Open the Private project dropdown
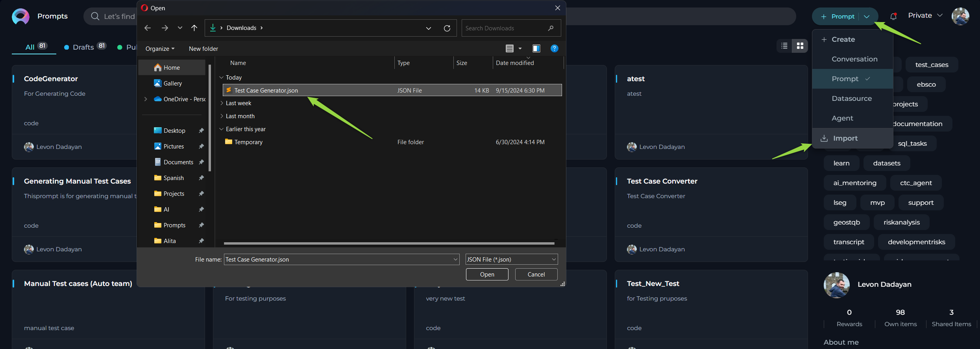980x349 pixels. click(x=925, y=15)
